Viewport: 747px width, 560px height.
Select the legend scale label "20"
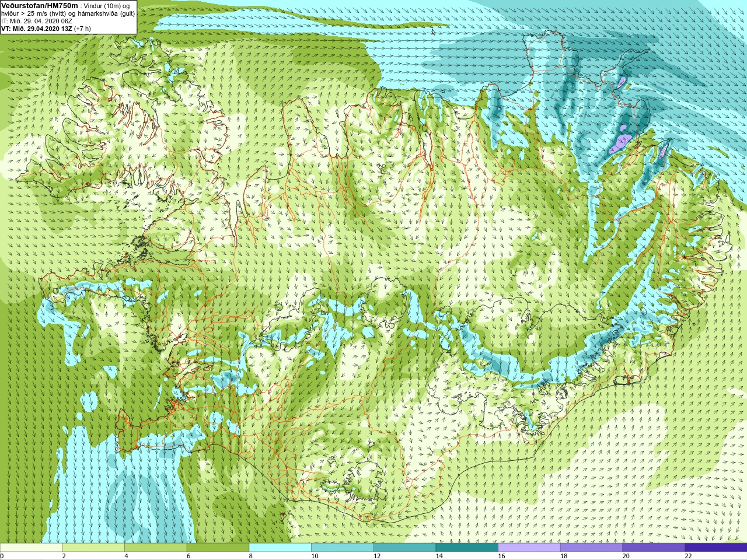click(626, 556)
